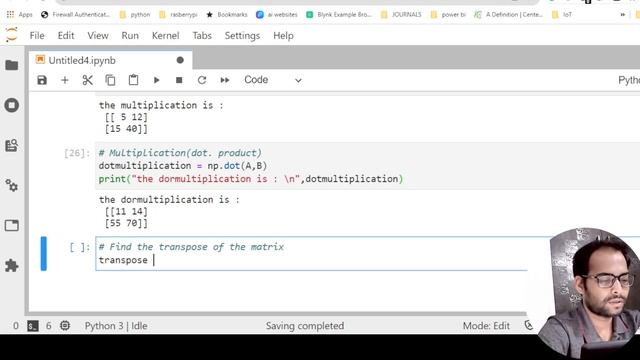
Task: Click the kernel settings gear in status bar
Action: pos(65,326)
